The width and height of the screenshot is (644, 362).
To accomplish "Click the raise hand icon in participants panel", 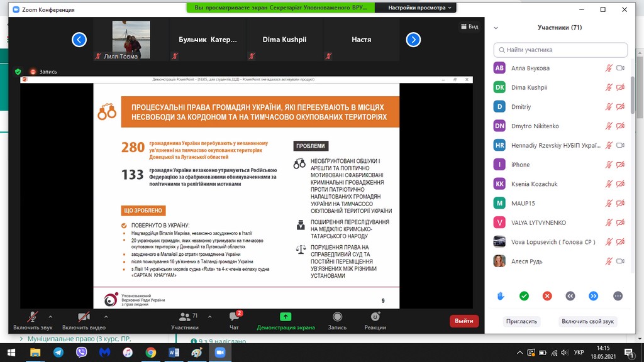I will coord(501,296).
